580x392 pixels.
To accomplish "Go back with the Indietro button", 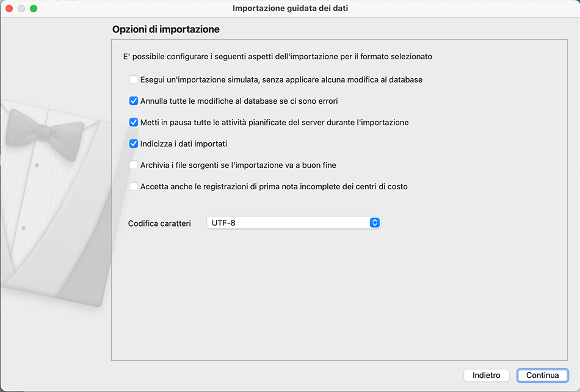I will point(487,375).
